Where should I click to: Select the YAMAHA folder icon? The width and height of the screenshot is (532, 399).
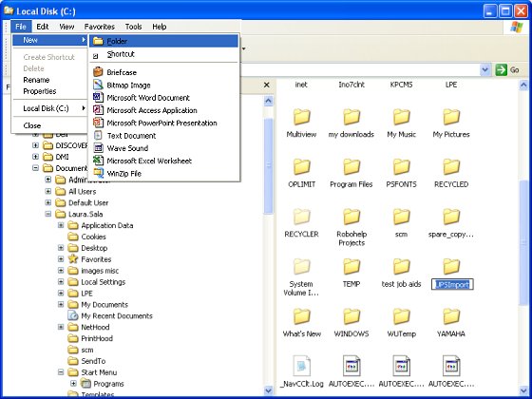point(451,316)
